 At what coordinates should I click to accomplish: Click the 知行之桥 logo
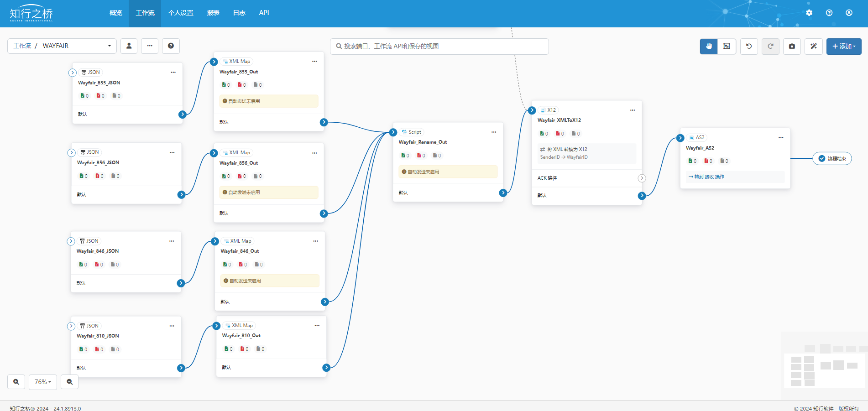(x=31, y=14)
